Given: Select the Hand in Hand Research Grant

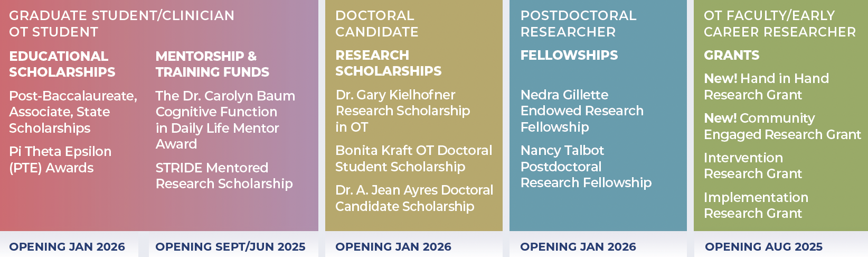Looking at the screenshot, I should [766, 87].
